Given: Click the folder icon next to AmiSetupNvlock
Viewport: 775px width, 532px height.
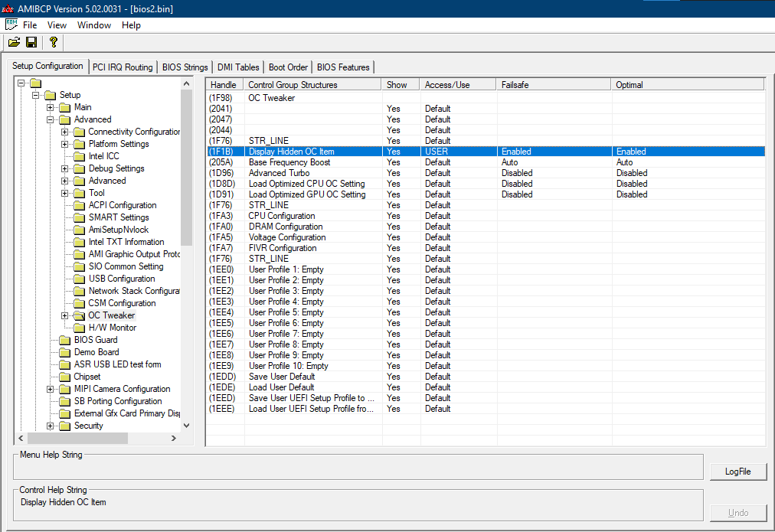Looking at the screenshot, I should (80, 230).
